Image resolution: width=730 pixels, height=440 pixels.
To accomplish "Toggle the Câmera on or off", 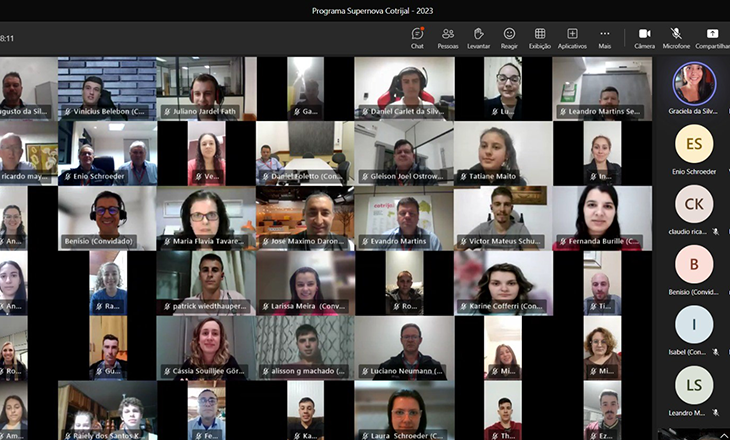I will pos(644,38).
